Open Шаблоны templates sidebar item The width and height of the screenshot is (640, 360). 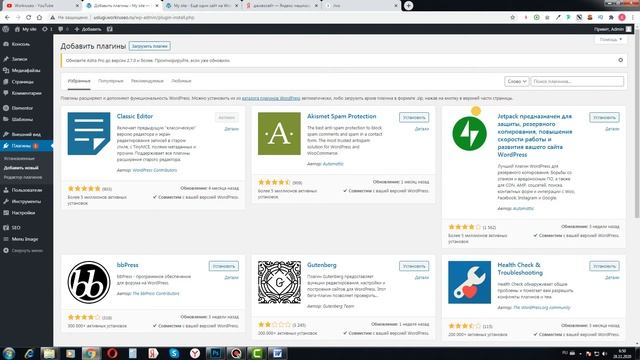click(22, 119)
